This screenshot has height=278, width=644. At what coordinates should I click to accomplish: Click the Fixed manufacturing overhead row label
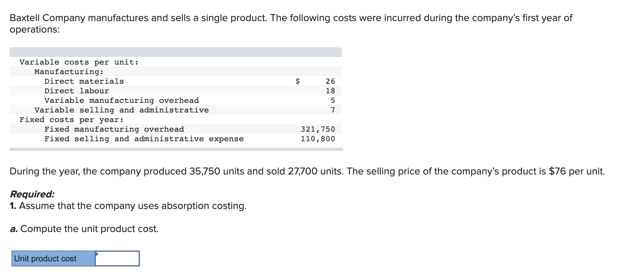click(x=114, y=129)
